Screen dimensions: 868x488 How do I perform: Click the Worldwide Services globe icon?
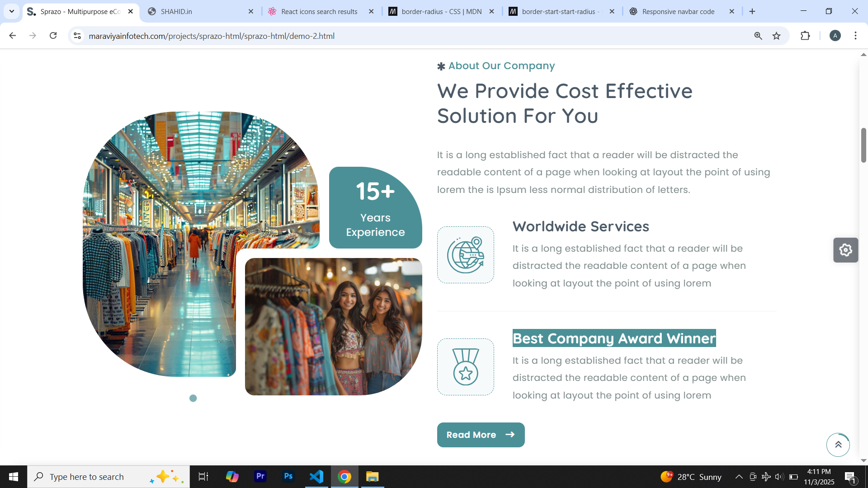(465, 255)
